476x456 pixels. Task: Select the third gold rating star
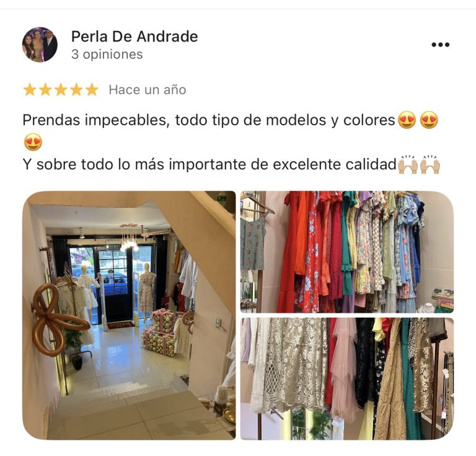[61, 90]
